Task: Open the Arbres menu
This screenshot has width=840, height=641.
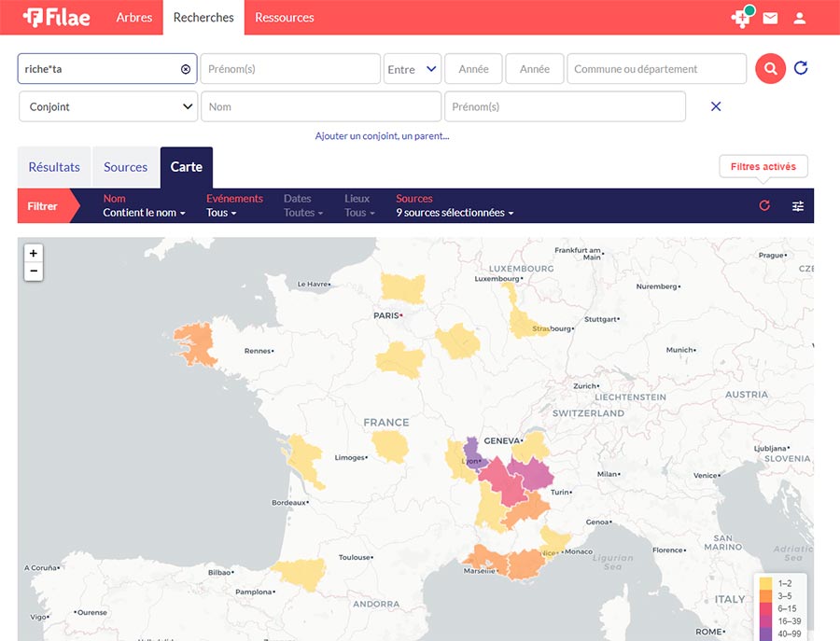Action: (x=134, y=18)
